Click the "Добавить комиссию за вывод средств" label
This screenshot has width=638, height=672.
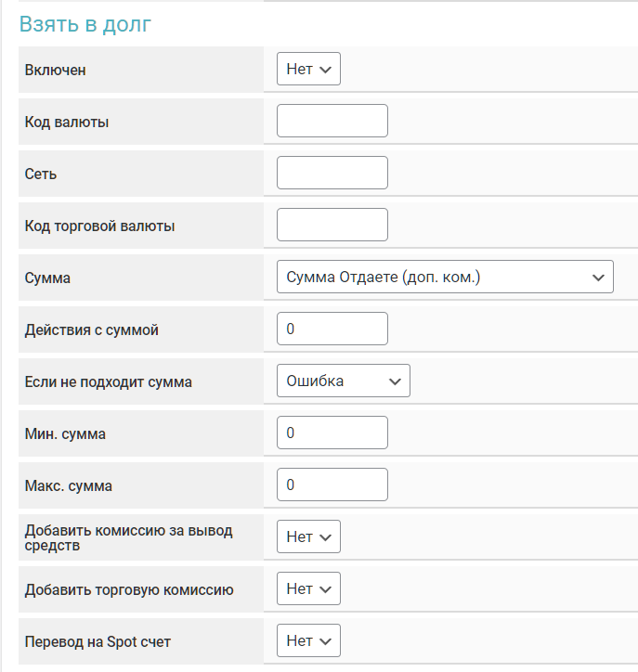pyautogui.click(x=128, y=537)
